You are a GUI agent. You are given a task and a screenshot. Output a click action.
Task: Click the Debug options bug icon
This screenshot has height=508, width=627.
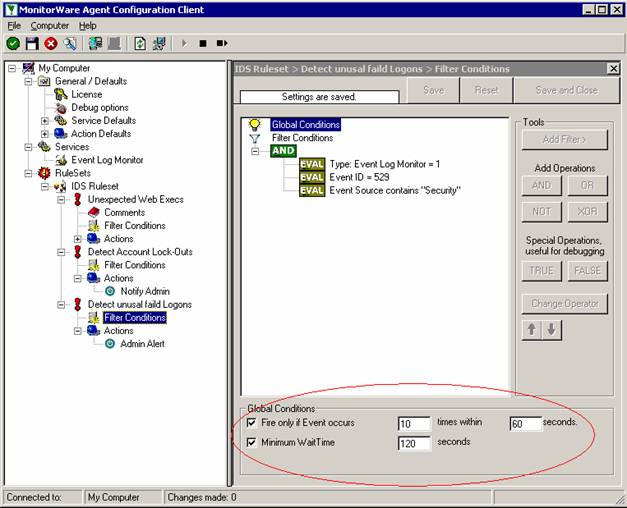point(61,108)
